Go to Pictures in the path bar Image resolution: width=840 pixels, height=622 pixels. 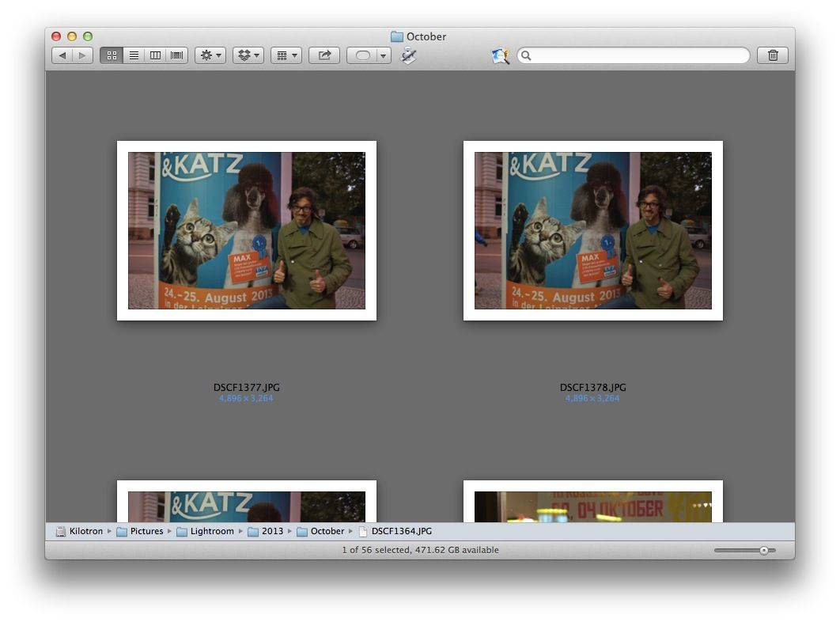[146, 531]
